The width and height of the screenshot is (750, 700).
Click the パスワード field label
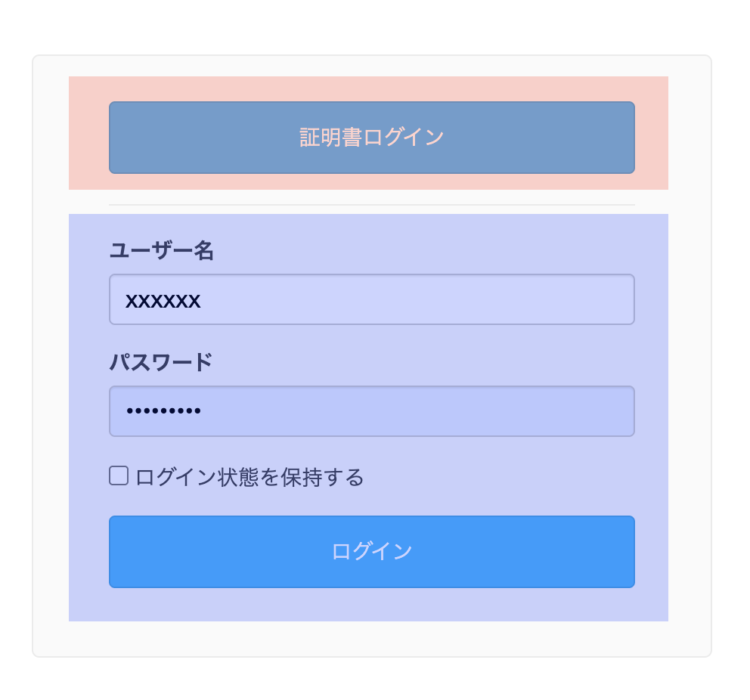[161, 362]
